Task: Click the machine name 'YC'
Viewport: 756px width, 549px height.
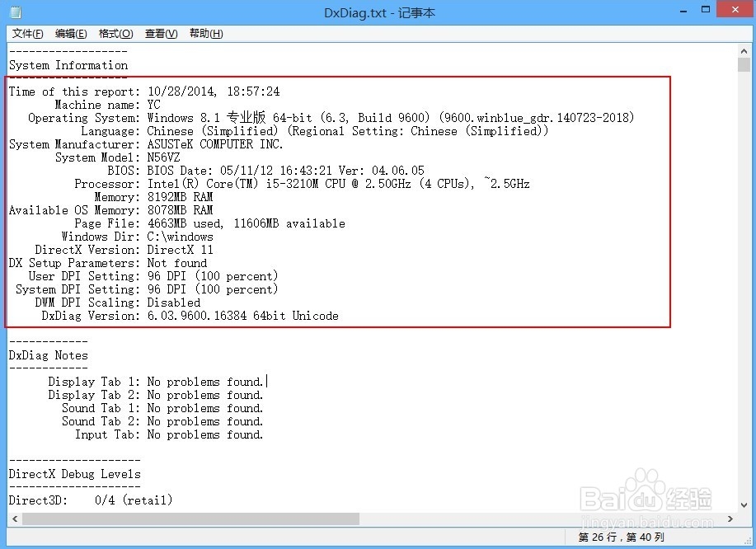Action: pos(154,105)
